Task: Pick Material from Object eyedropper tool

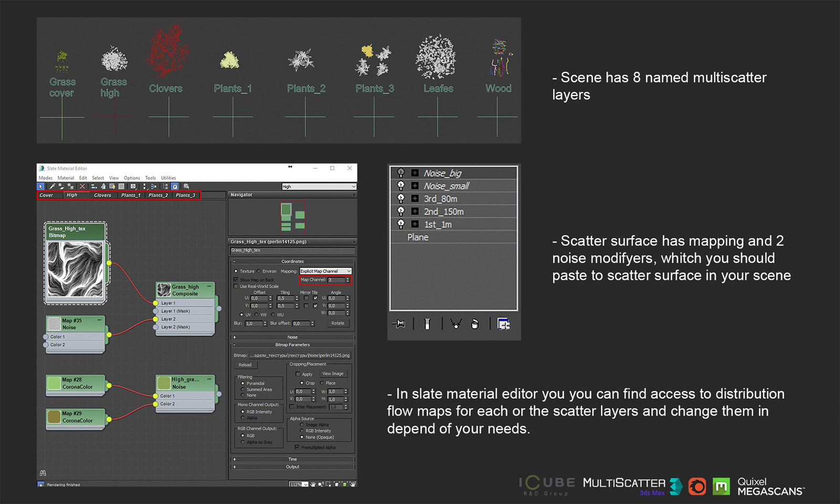Action: [x=52, y=186]
